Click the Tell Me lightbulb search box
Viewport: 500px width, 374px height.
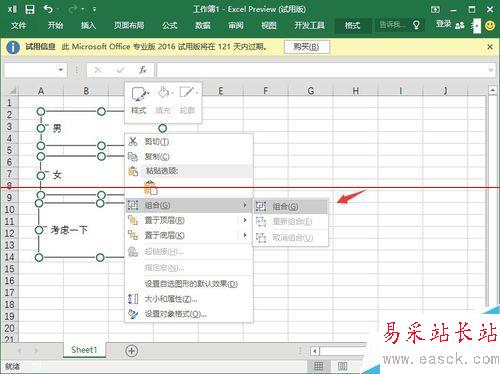tap(399, 25)
